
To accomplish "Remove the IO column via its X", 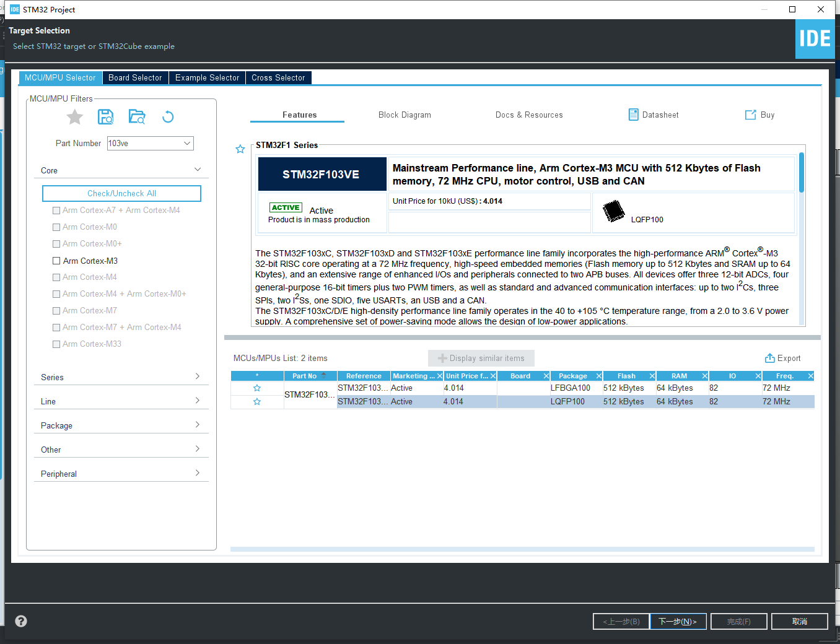I will coord(758,376).
